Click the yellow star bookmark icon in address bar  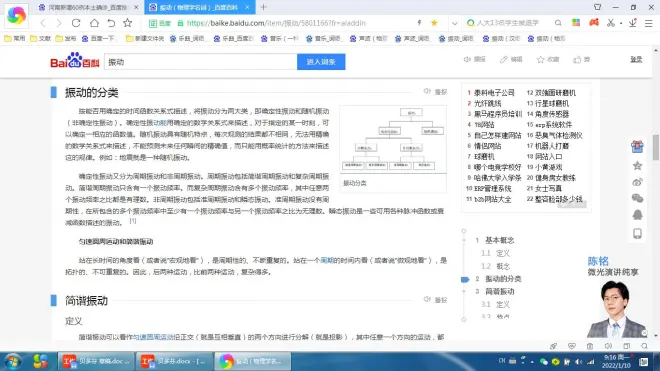pos(434,23)
